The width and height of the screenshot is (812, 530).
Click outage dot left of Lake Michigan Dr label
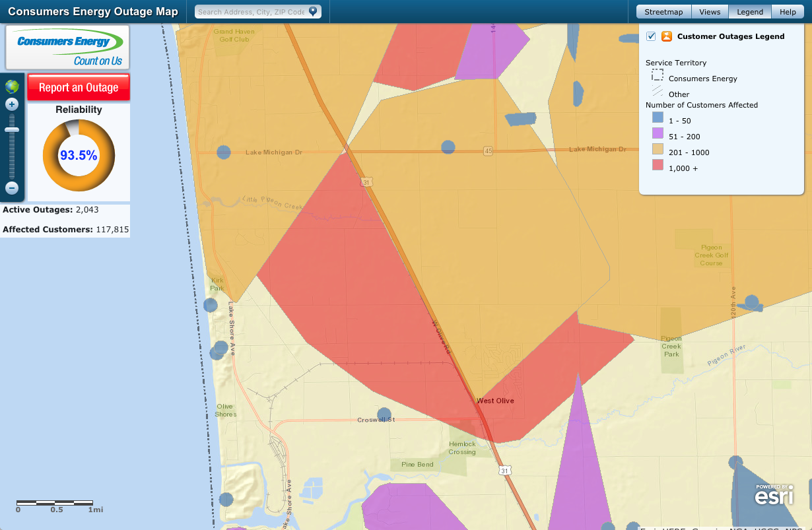(x=224, y=152)
